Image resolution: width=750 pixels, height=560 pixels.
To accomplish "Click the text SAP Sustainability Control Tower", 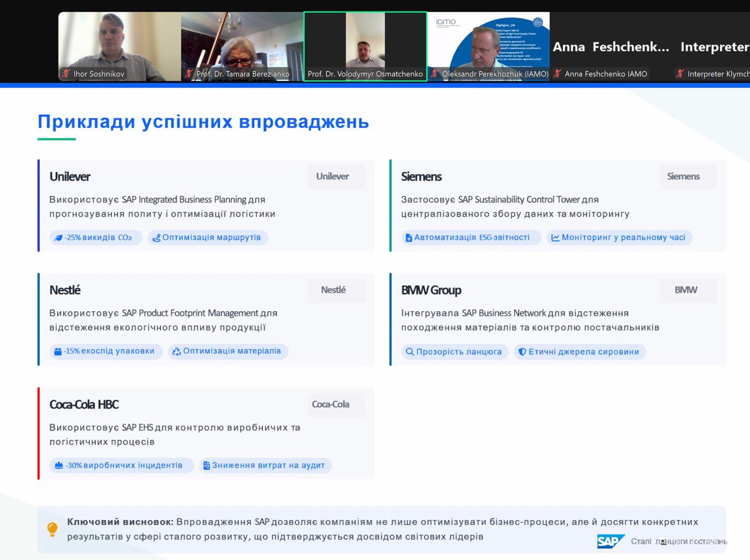I will [519, 200].
